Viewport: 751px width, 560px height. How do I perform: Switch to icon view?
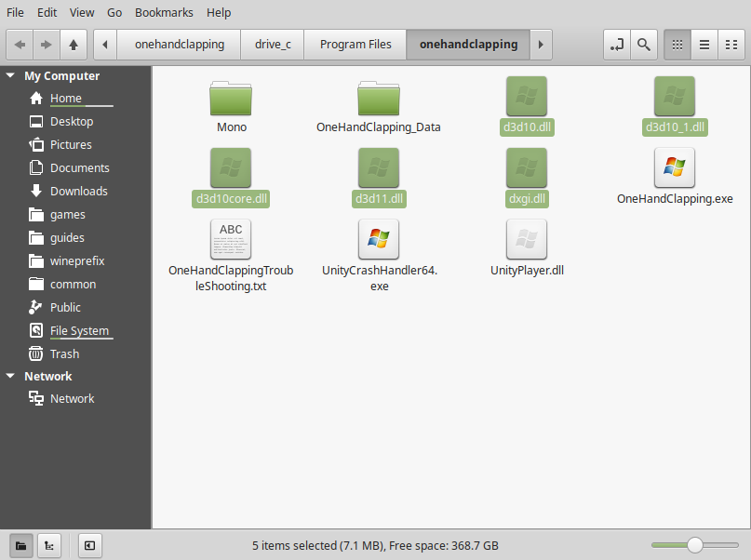677,45
